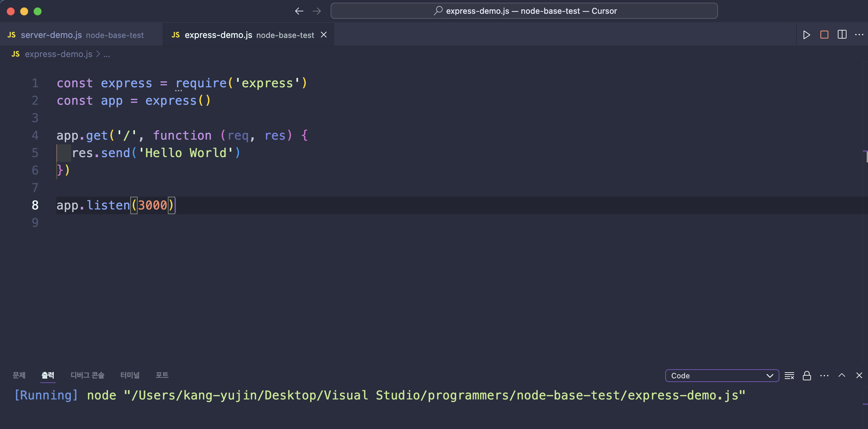Open the 터미널 panel tab

[130, 375]
